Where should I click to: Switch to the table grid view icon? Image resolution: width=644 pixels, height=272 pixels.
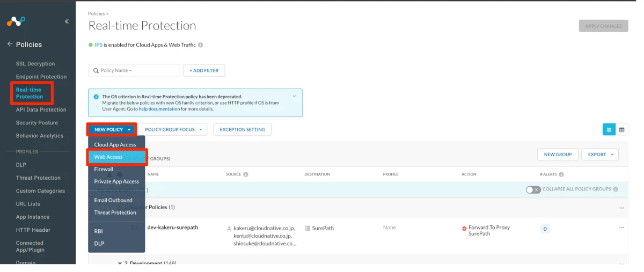tap(622, 129)
